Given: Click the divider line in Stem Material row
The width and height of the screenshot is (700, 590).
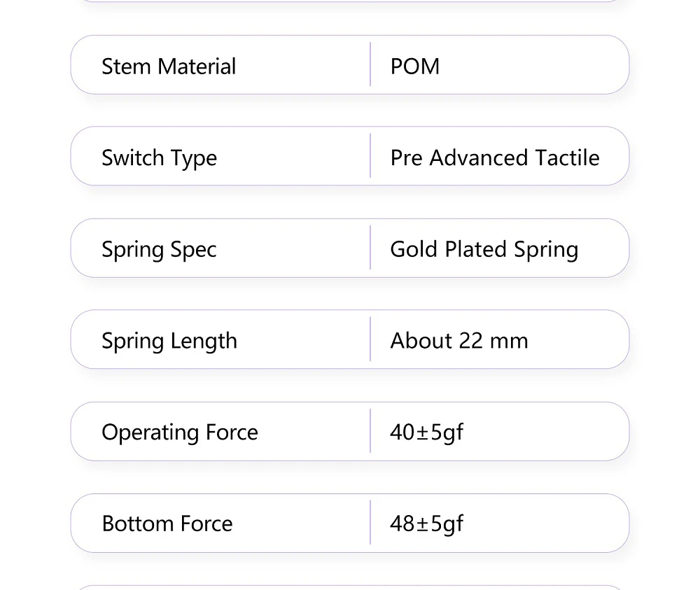Looking at the screenshot, I should (370, 64).
